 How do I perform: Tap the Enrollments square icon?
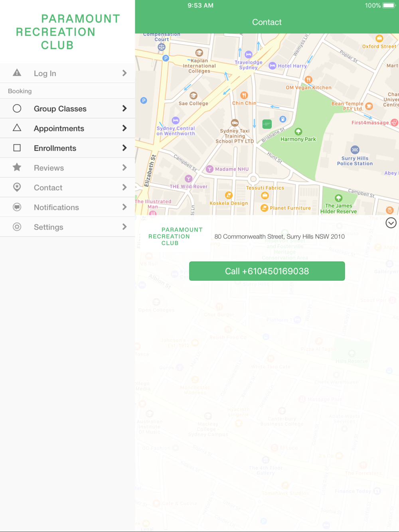[17, 148]
